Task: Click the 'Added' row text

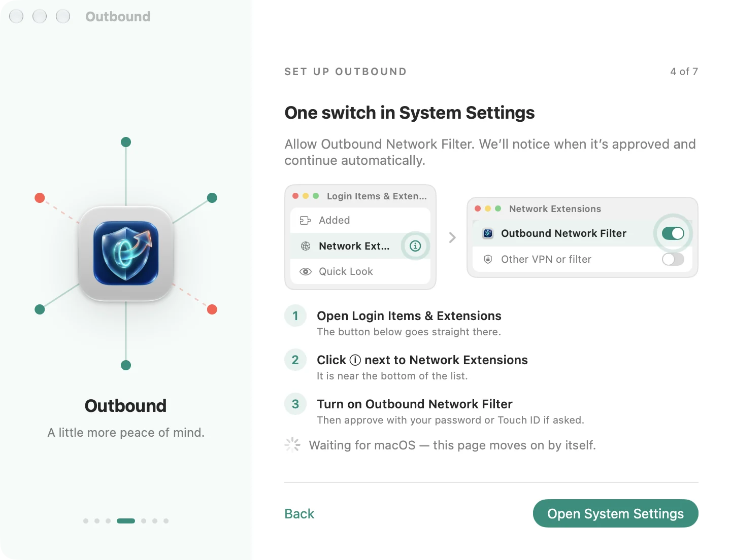Action: 334,220
